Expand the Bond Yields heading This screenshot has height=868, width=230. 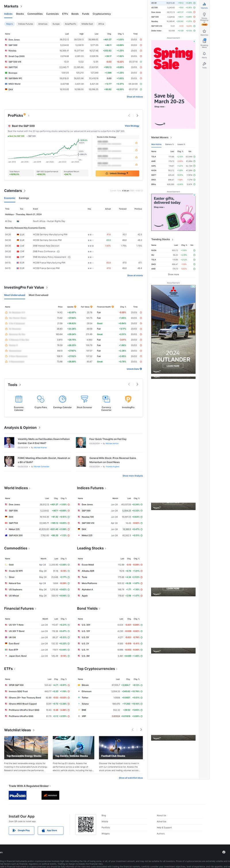click(89, 609)
